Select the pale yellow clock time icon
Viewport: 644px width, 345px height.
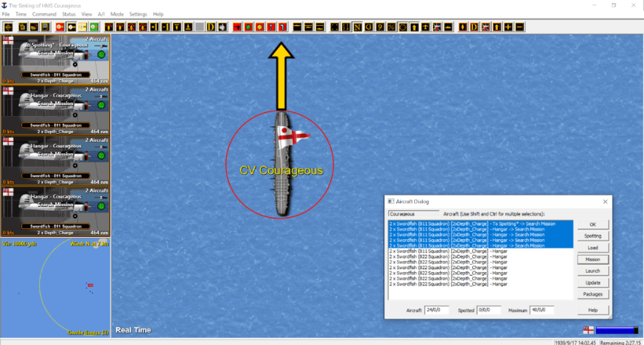tap(82, 27)
